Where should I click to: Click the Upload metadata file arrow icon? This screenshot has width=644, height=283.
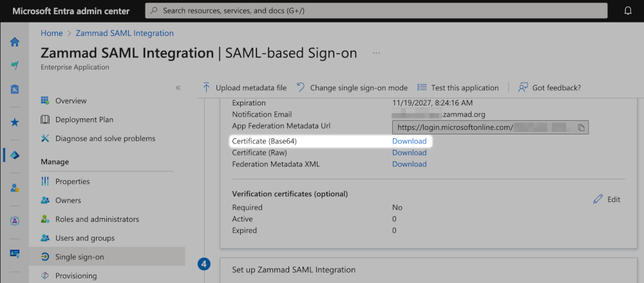coord(207,87)
